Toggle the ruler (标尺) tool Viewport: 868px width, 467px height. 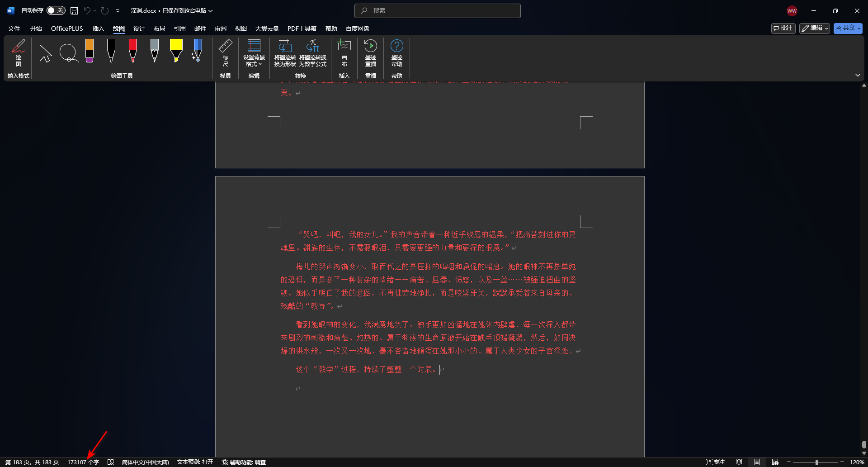(226, 53)
